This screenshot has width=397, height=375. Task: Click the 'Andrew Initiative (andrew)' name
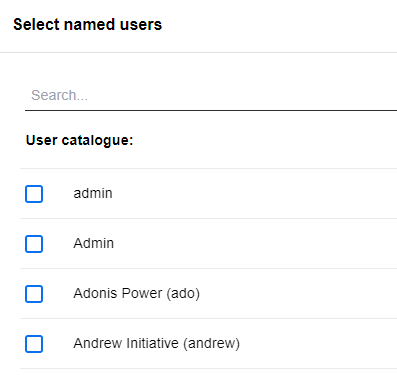click(x=157, y=344)
